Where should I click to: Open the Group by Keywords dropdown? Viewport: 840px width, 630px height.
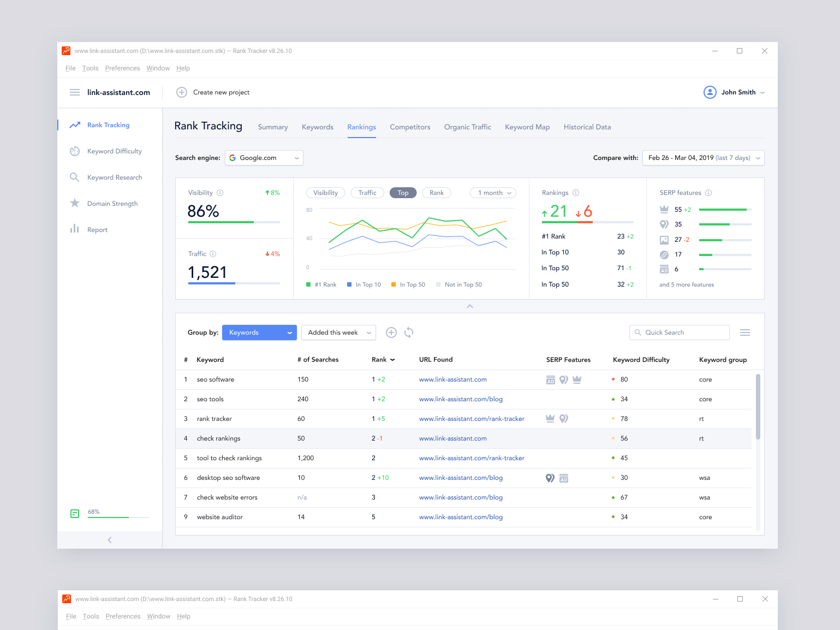[259, 332]
